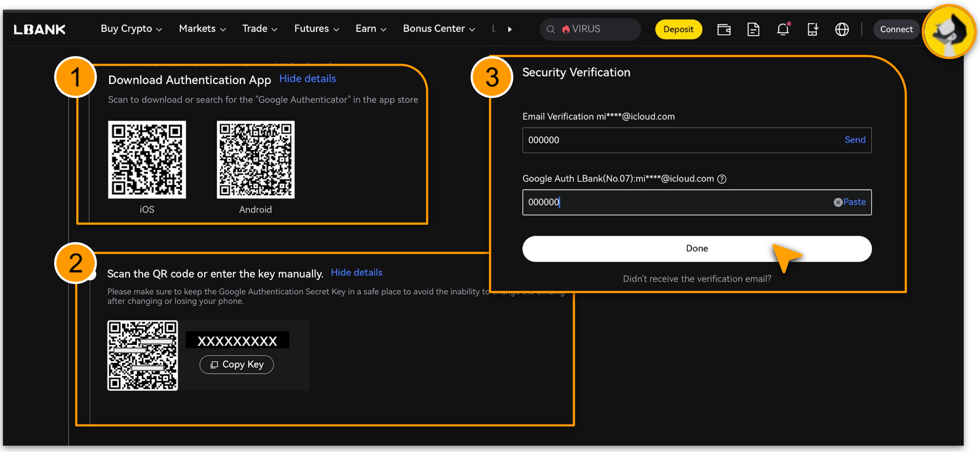The height and width of the screenshot is (452, 980).
Task: Click the orders document icon
Action: [x=753, y=29]
